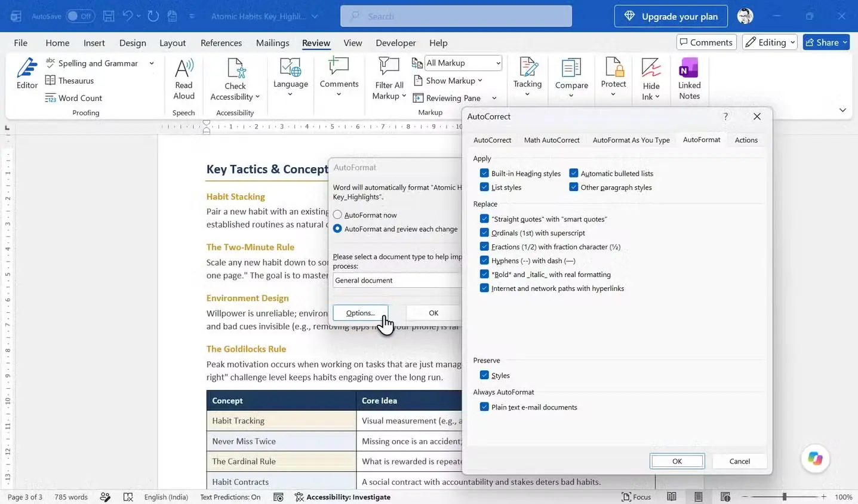Open the Customize Quick Access Toolbar dropdown

[x=192, y=16]
